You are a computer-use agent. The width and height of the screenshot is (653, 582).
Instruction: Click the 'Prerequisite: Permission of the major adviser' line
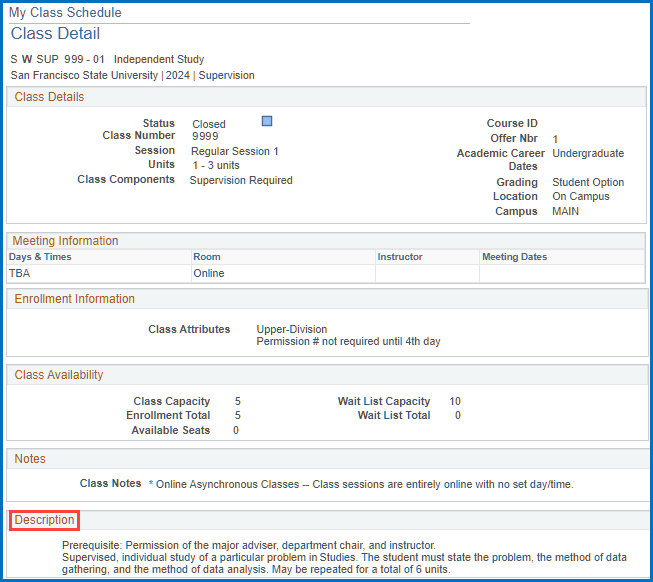[x=249, y=545]
